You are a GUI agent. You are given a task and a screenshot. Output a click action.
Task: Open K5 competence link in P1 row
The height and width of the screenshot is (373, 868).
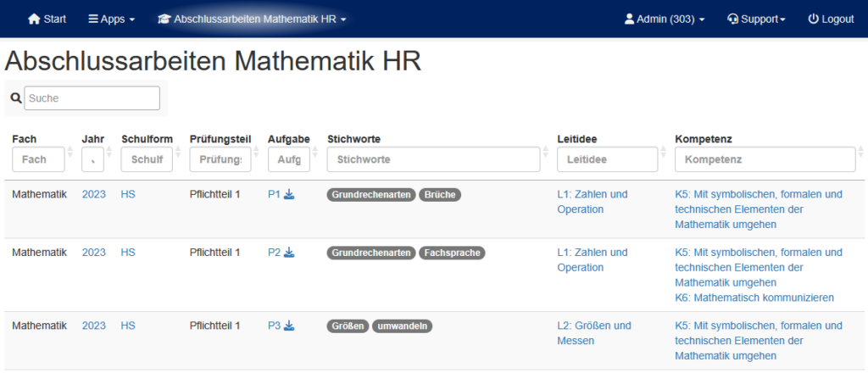click(x=759, y=209)
